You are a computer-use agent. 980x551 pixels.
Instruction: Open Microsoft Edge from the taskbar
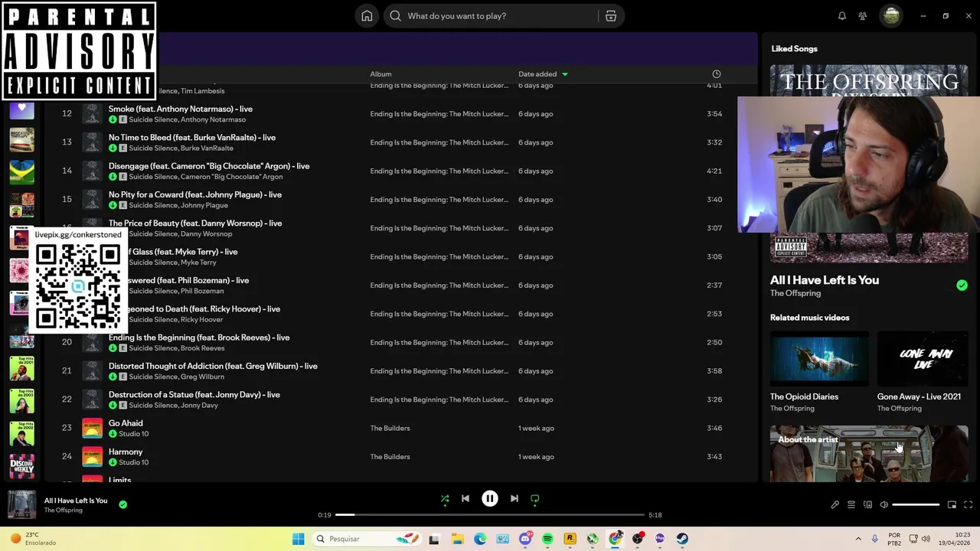point(480,539)
